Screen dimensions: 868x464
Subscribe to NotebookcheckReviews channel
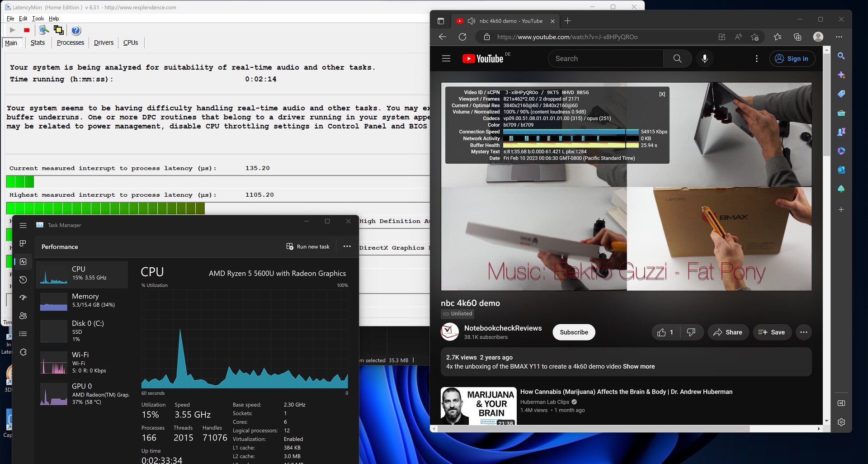tap(574, 332)
